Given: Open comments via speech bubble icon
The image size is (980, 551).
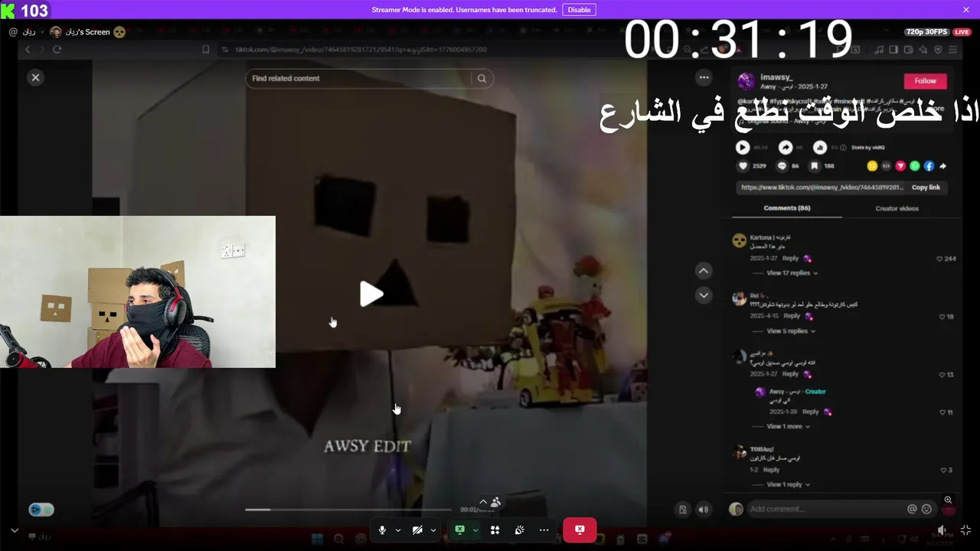Looking at the screenshot, I should pos(782,165).
